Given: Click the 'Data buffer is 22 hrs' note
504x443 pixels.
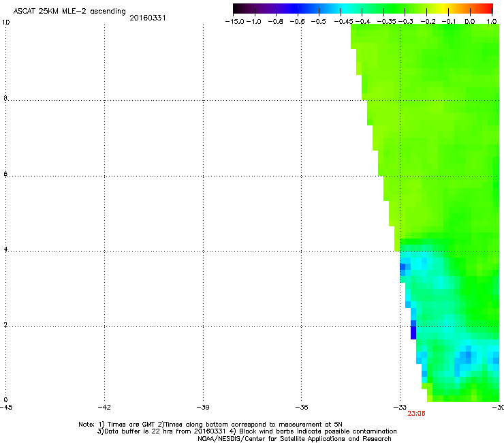Looking at the screenshot, I should (x=247, y=431).
